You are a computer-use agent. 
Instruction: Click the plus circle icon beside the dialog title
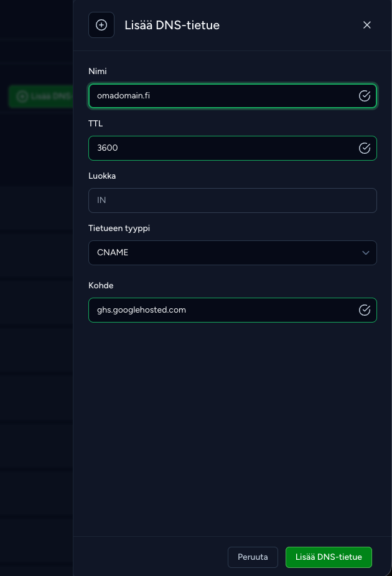pyautogui.click(x=101, y=25)
